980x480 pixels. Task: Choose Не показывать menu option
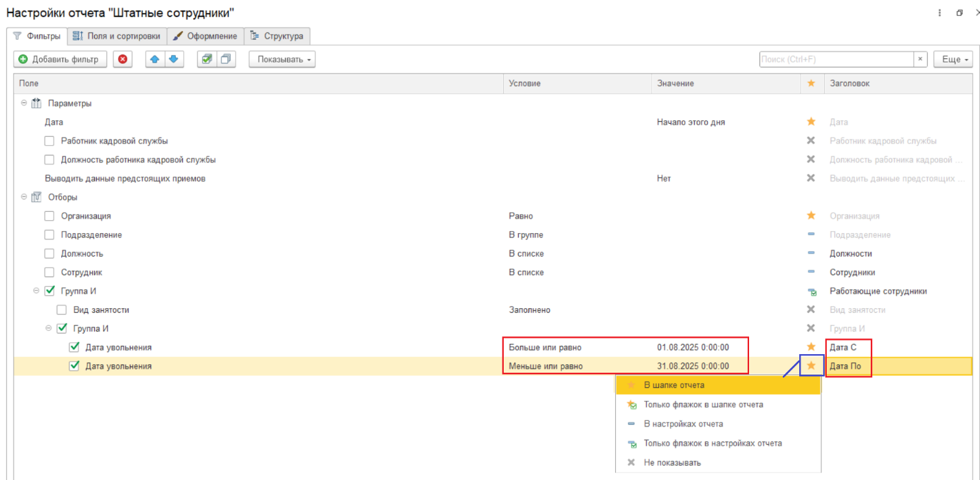point(671,462)
